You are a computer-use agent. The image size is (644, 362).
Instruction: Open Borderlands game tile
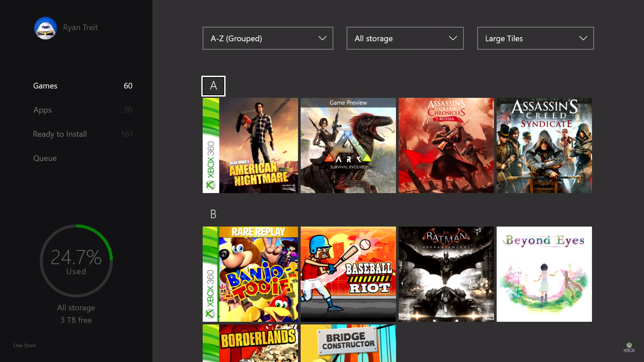point(250,343)
